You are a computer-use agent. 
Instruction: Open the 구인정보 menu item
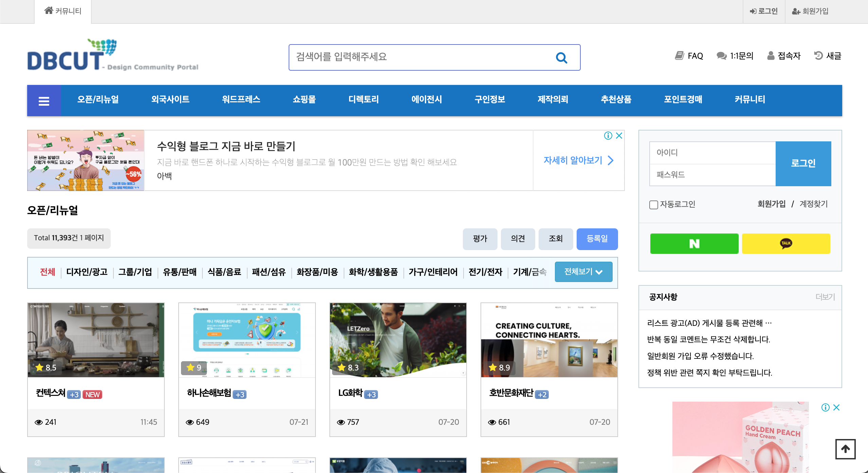(490, 100)
